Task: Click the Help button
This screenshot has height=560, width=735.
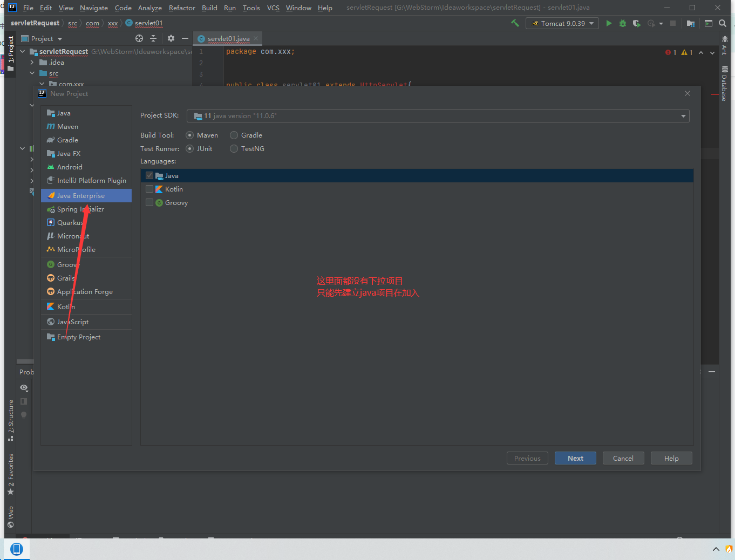Action: coord(671,458)
